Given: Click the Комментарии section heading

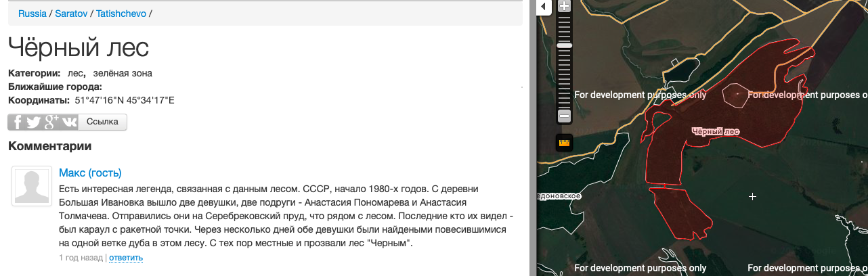Looking at the screenshot, I should coord(49,146).
